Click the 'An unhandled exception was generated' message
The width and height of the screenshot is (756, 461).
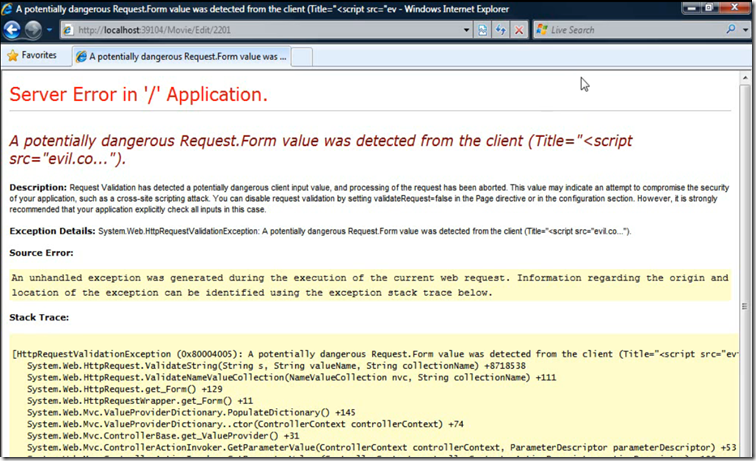click(x=370, y=285)
